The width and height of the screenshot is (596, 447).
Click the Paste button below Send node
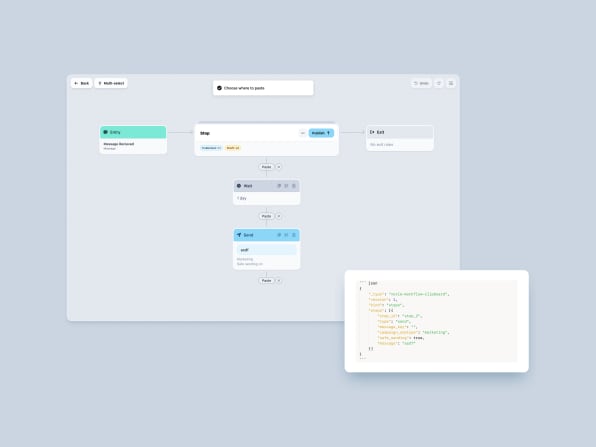[x=266, y=281]
